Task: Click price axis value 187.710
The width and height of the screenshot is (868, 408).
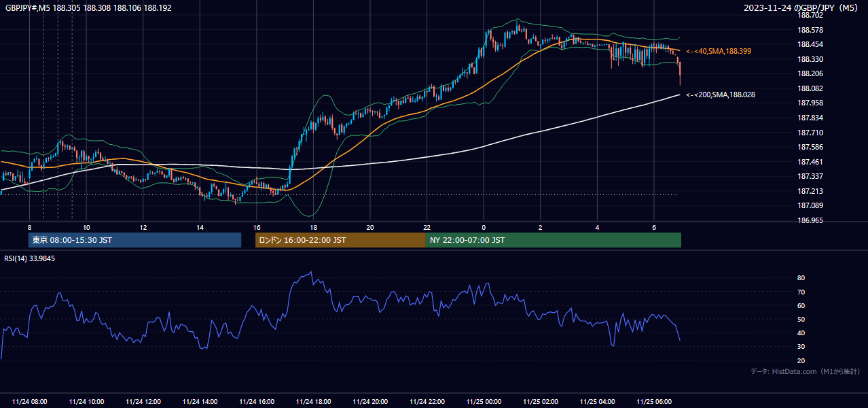Action: pos(810,133)
